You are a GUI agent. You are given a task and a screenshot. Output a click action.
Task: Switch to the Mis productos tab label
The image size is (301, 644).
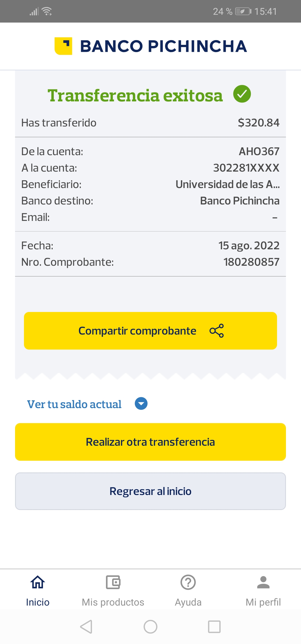tap(113, 602)
